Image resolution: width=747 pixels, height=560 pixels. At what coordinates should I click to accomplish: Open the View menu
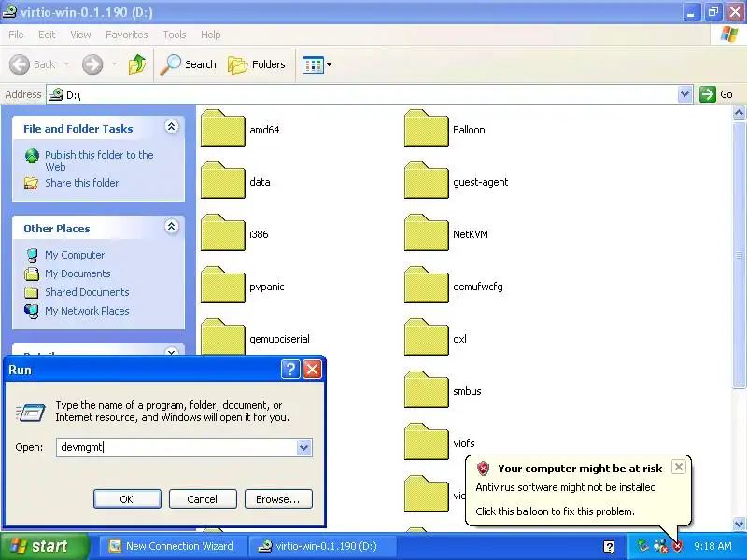tap(80, 35)
